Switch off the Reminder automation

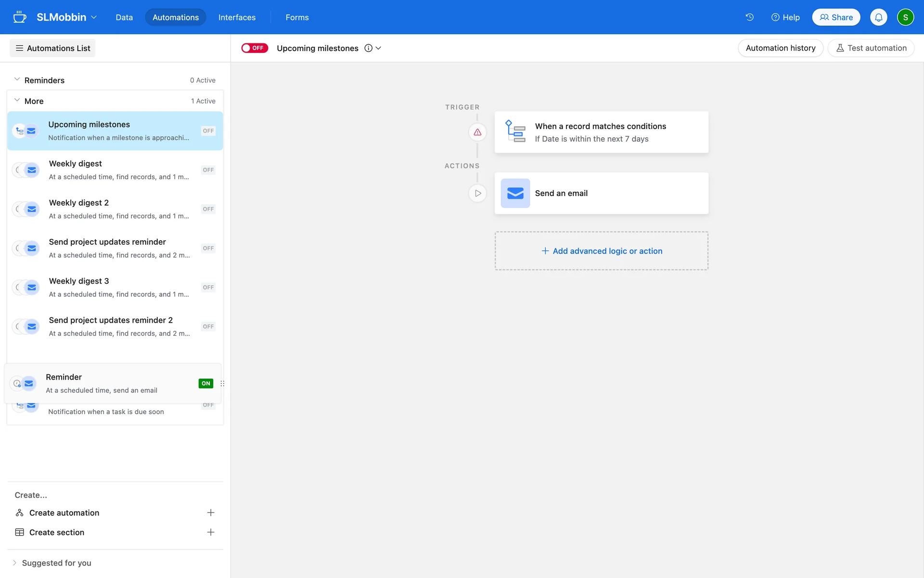206,383
